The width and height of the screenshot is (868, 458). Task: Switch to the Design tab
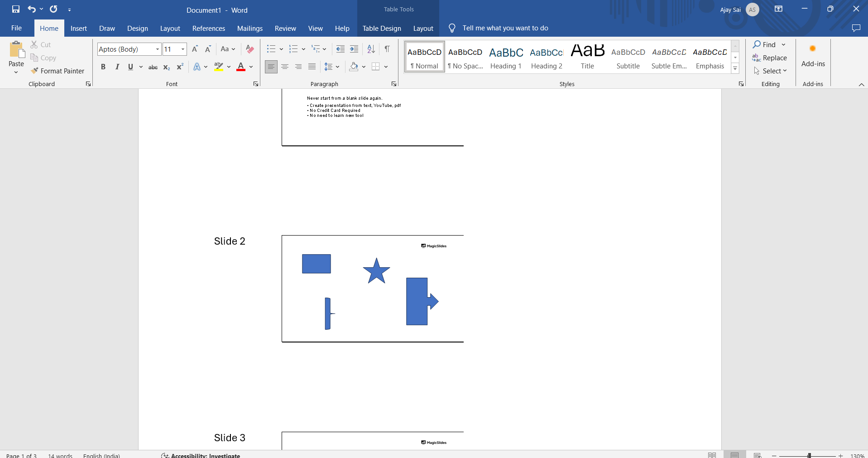coord(138,28)
